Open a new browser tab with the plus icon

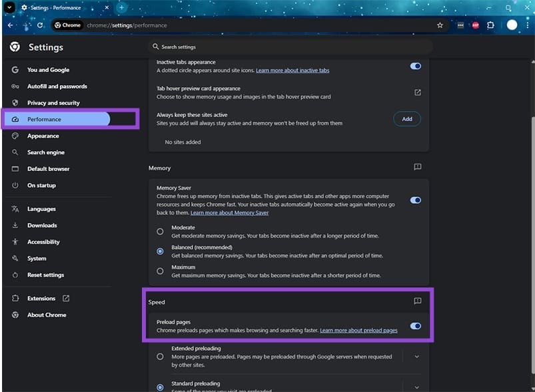[120, 7]
